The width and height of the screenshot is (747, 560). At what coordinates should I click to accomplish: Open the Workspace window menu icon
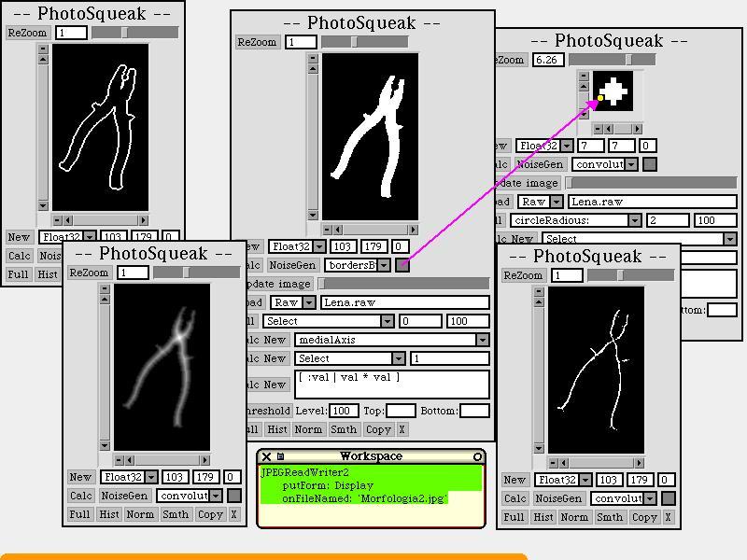coord(281,456)
